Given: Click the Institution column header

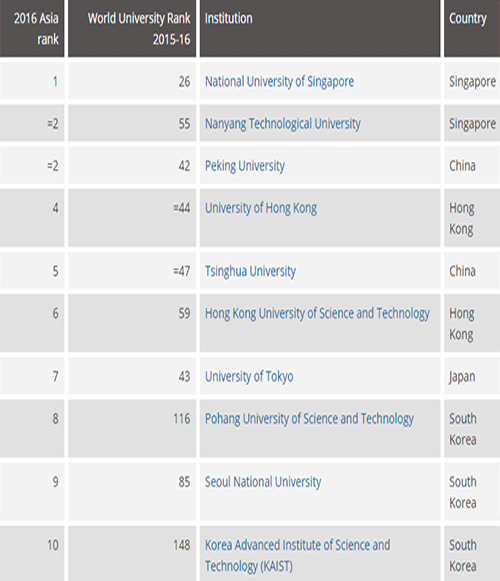Looking at the screenshot, I should tap(320, 29).
